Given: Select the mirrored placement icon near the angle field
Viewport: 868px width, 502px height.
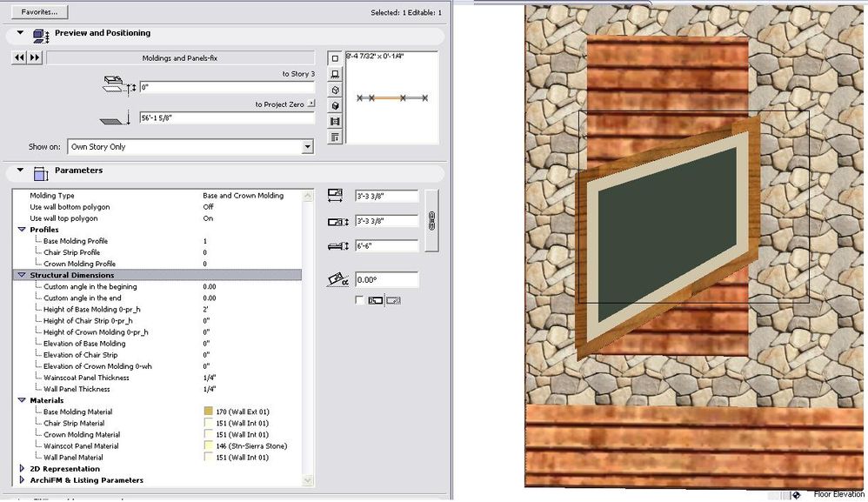Looking at the screenshot, I should point(393,299).
